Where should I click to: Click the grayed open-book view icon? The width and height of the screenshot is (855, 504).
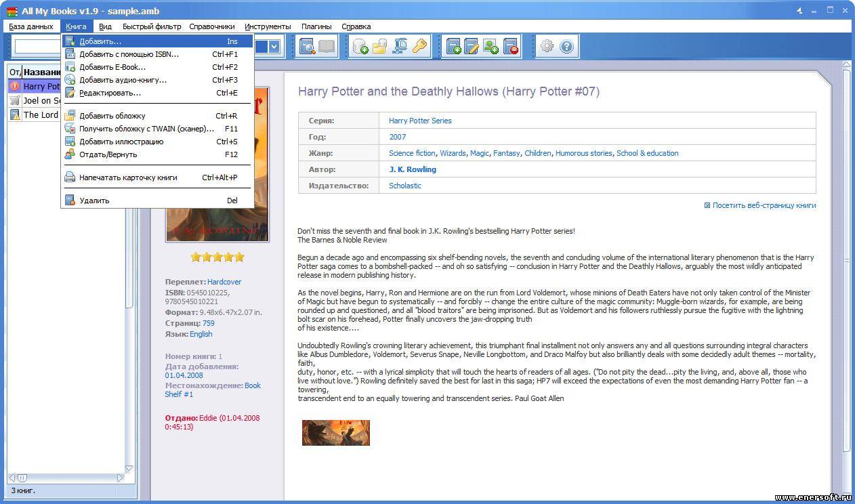327,47
